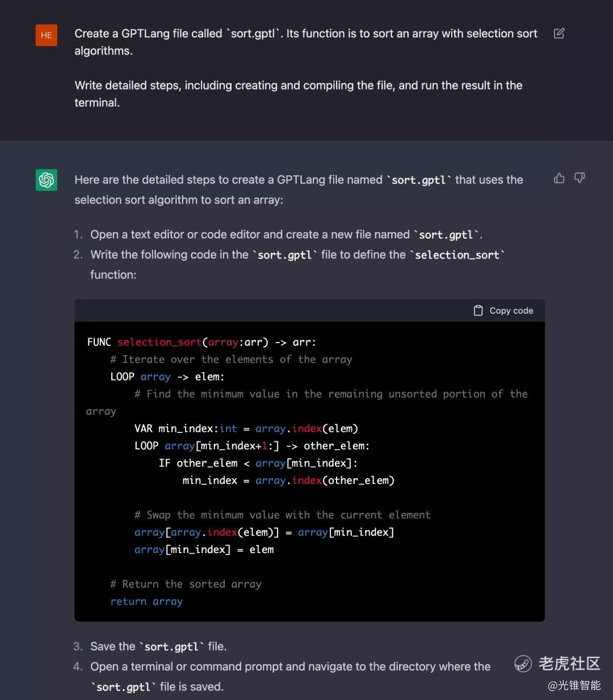Click the 老虎社区 watermark text
The image size is (613, 700).
click(569, 663)
